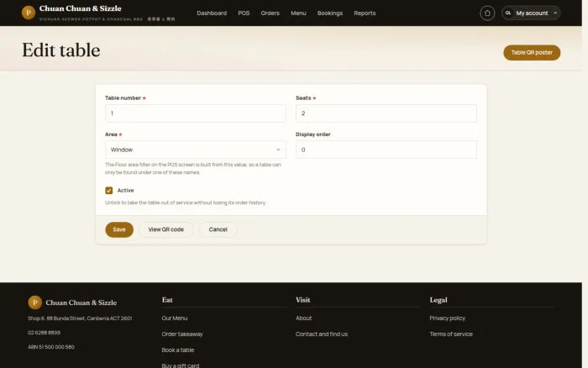Open the About link in footer

303,318
